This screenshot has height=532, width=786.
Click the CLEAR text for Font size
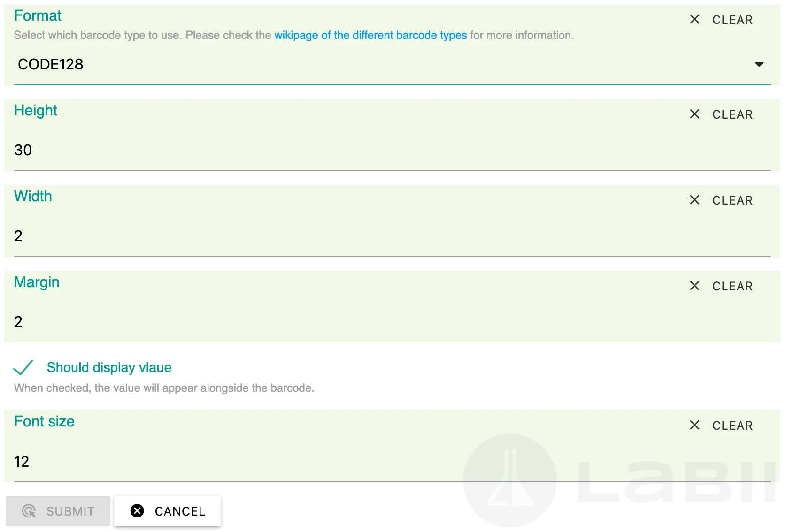click(x=732, y=426)
